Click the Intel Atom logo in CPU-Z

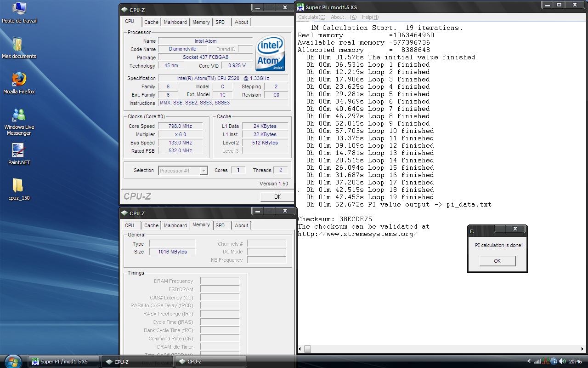(x=270, y=53)
